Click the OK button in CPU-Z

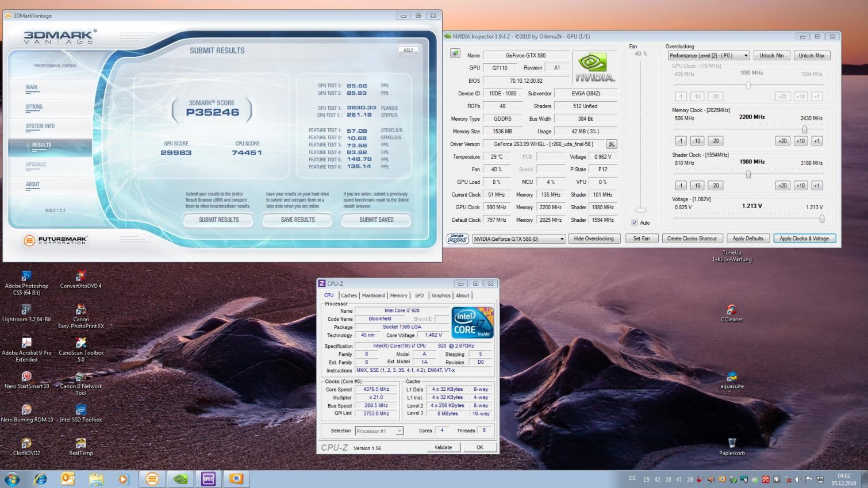[480, 447]
